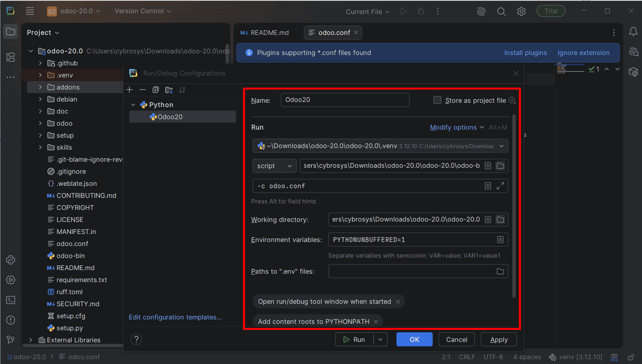Close the odoo.conf tab
Image resolution: width=642 pixels, height=364 pixels.
pos(356,33)
